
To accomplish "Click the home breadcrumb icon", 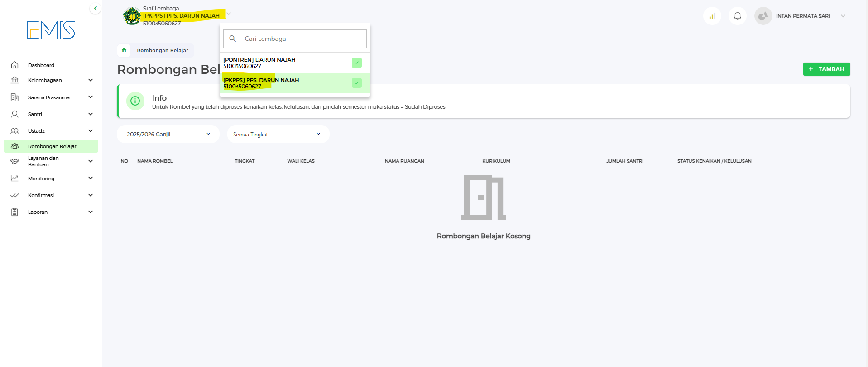I will pyautogui.click(x=124, y=50).
